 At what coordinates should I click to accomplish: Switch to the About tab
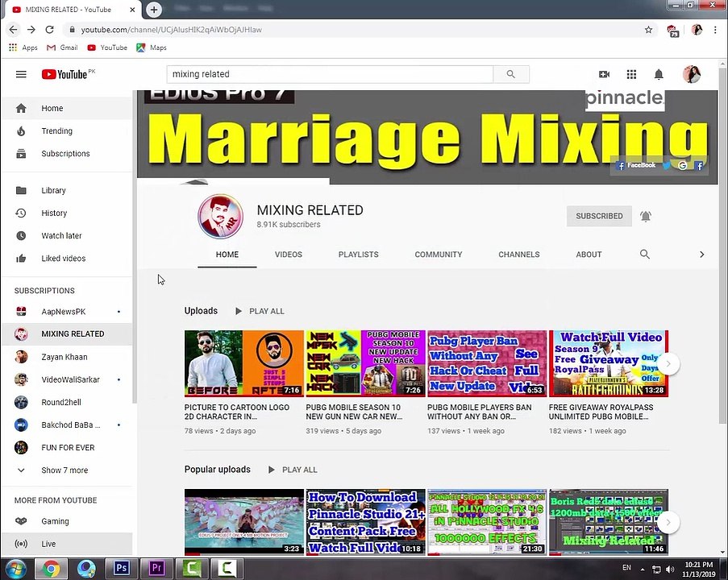coord(589,255)
